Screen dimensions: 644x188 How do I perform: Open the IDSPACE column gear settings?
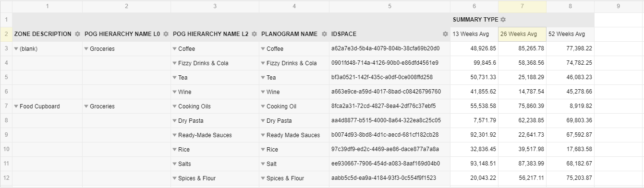(445, 34)
